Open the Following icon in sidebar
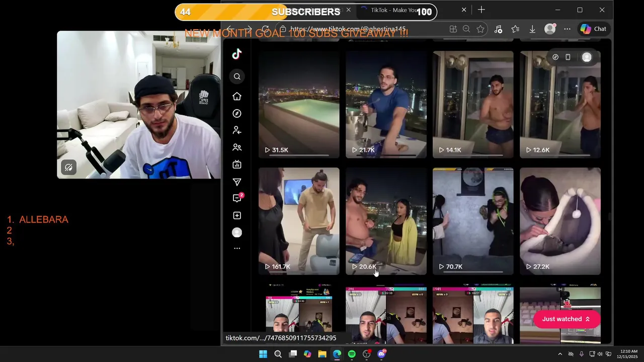The image size is (644, 362). (237, 131)
